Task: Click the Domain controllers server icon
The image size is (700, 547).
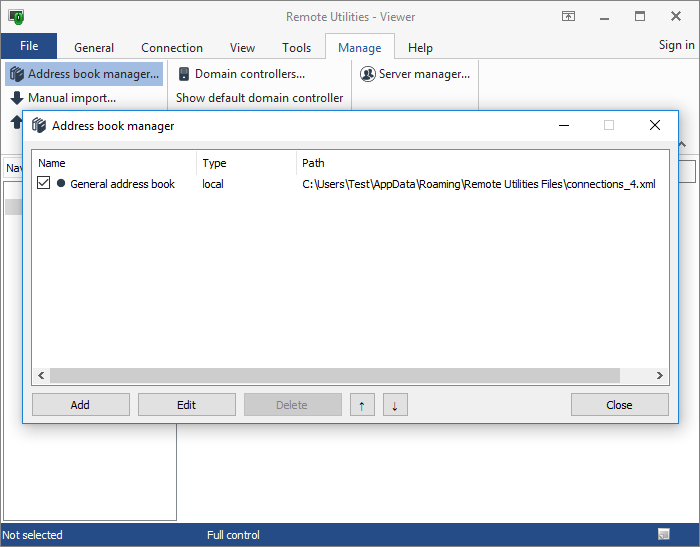Action: click(x=183, y=74)
